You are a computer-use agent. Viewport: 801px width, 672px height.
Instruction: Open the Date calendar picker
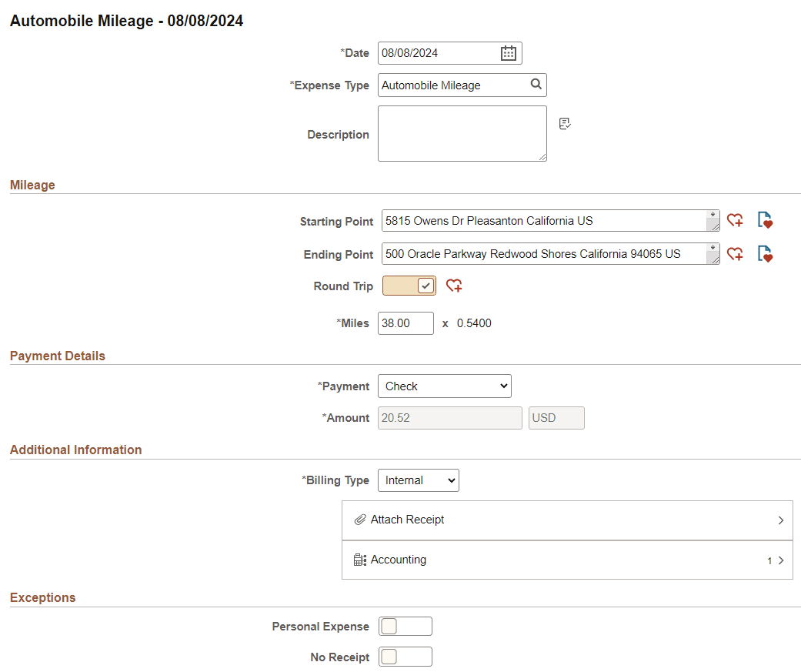508,52
